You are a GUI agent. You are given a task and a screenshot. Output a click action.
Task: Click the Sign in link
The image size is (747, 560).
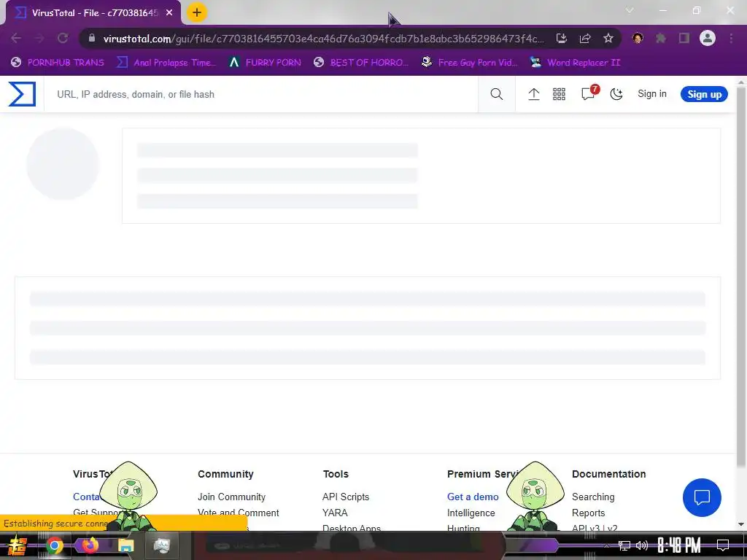coord(651,94)
